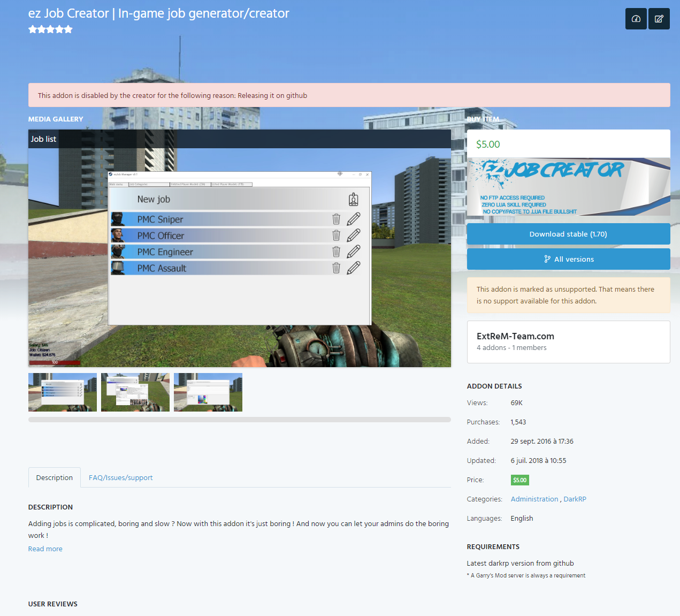The image size is (680, 616).
Task: Click Download stable (1.70)
Action: (568, 234)
